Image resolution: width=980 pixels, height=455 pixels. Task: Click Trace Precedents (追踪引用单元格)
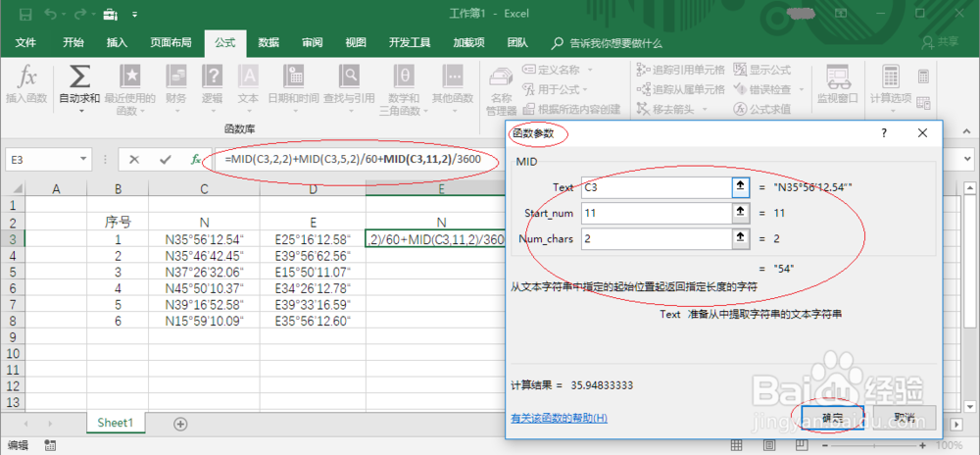coord(680,70)
